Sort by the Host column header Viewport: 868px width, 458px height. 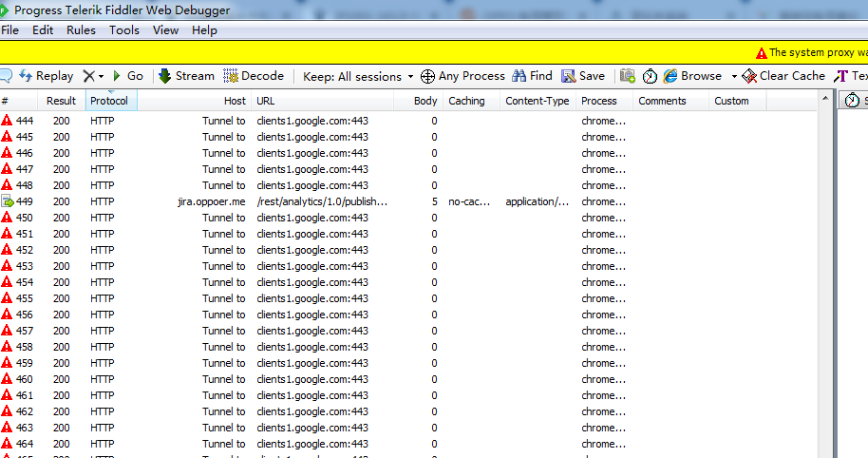click(194, 101)
